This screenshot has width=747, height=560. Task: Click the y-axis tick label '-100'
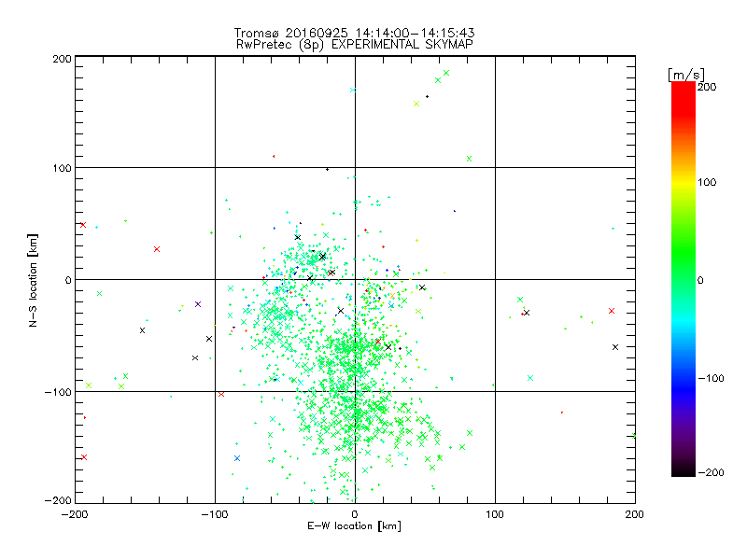(x=58, y=392)
